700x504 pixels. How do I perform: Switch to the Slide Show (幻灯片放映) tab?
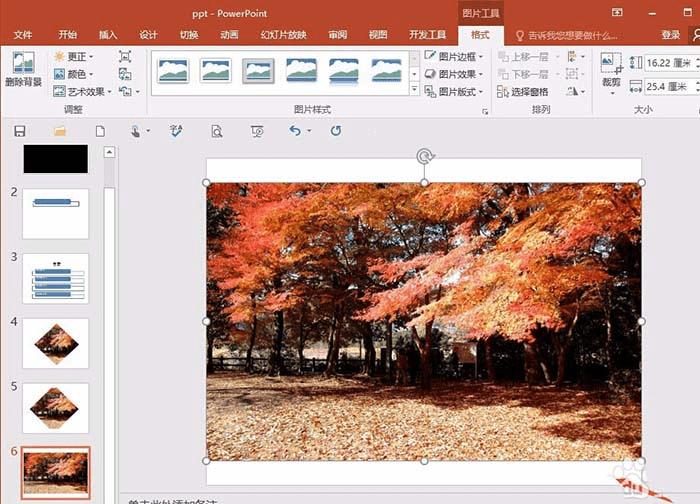[x=283, y=35]
